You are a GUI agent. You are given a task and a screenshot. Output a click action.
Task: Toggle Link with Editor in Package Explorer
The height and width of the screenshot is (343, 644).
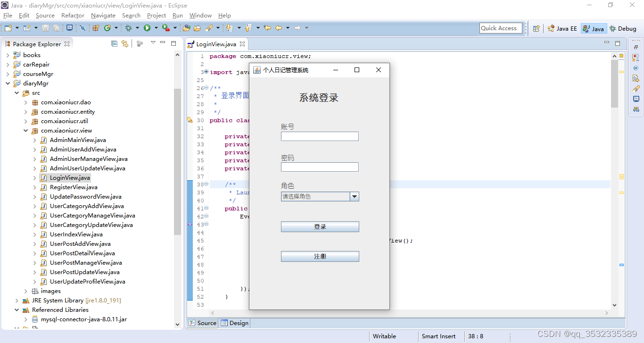(x=125, y=43)
